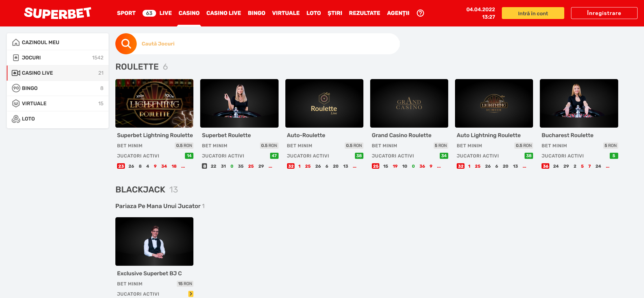Image resolution: width=644 pixels, height=298 pixels.
Task: Select CASINO LIVE 21 in sidebar
Action: point(58,73)
